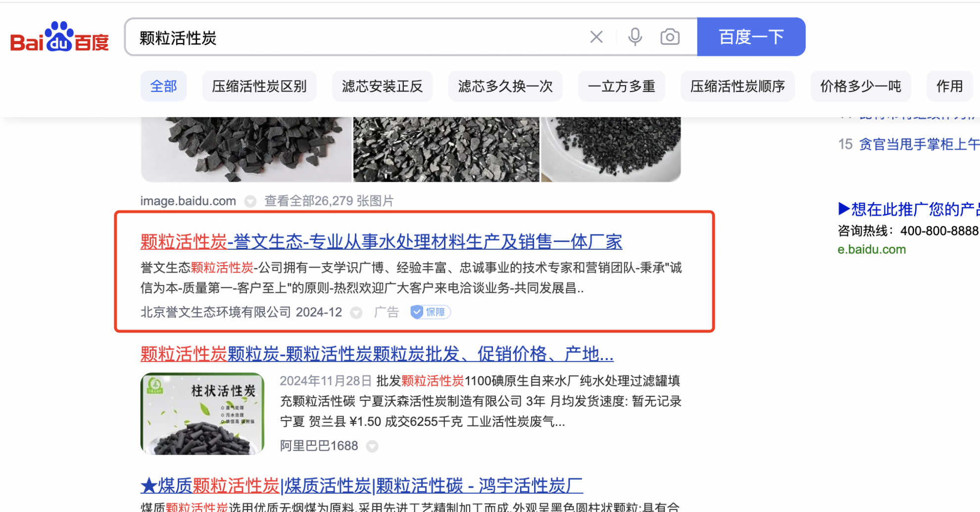Expand dropdown beside 北京誉文生态 date
Image resolution: width=980 pixels, height=512 pixels.
click(356, 313)
